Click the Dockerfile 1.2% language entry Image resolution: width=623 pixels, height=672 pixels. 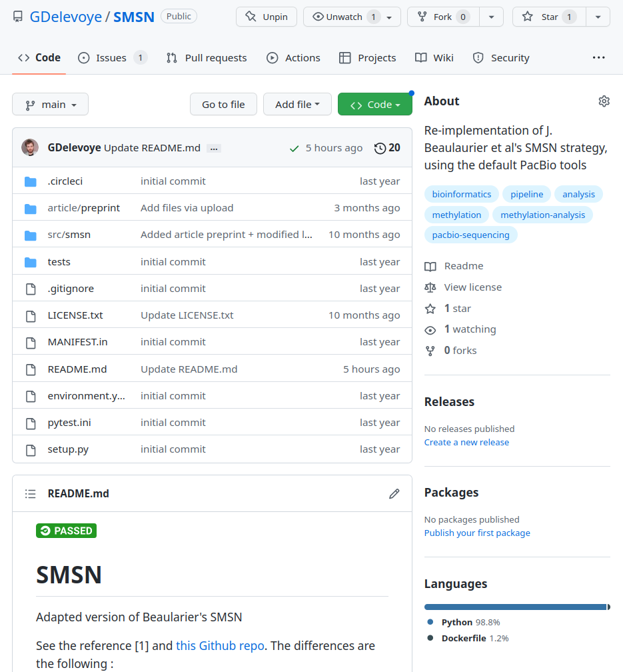point(468,638)
